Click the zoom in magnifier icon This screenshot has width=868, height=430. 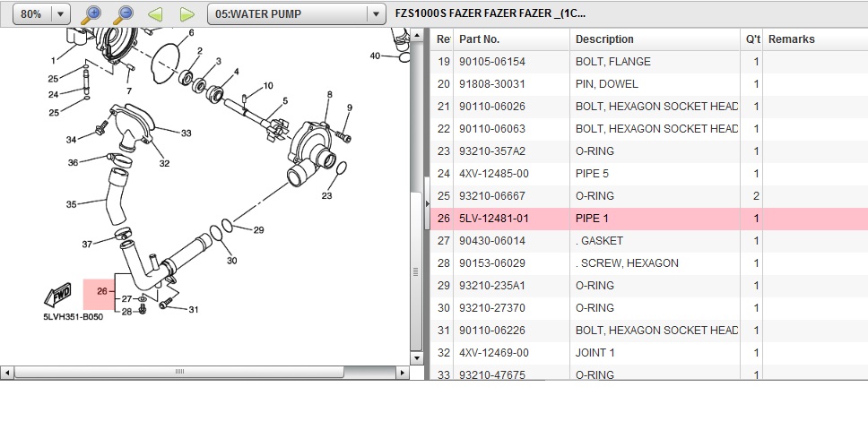[91, 14]
